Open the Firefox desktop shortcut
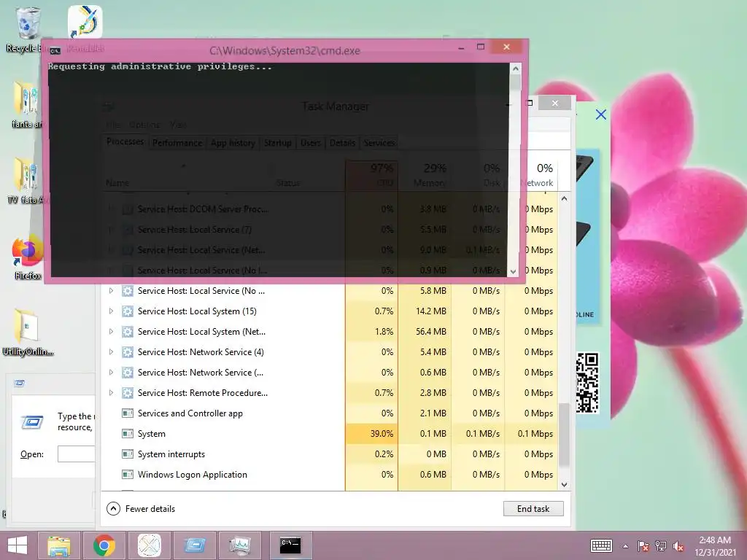Viewport: 747px width, 560px height. point(28,257)
